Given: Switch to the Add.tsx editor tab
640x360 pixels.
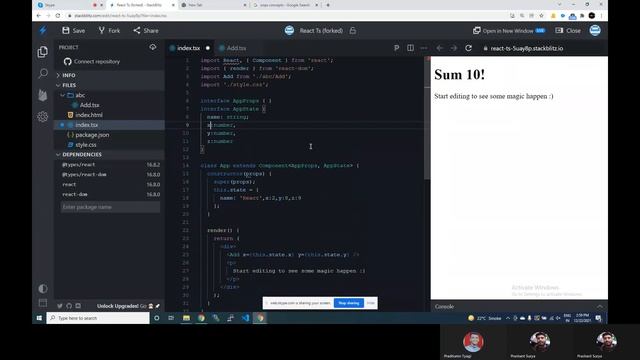Looking at the screenshot, I should click(233, 48).
